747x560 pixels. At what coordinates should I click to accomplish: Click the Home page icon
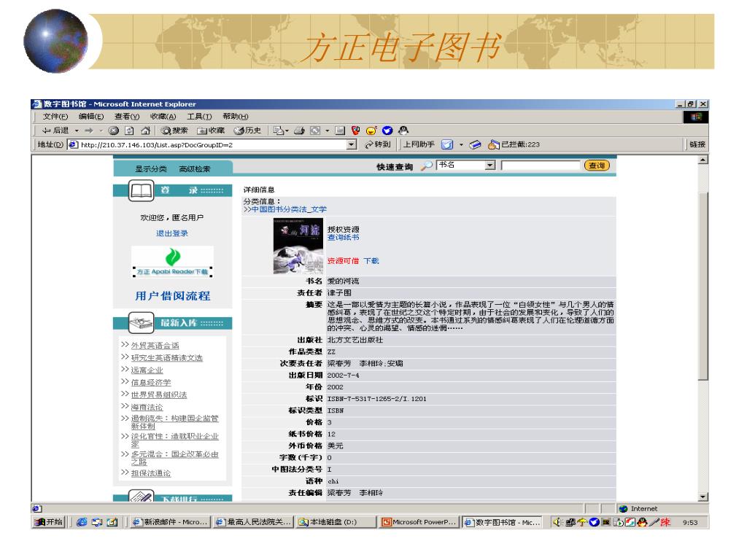pyautogui.click(x=146, y=131)
